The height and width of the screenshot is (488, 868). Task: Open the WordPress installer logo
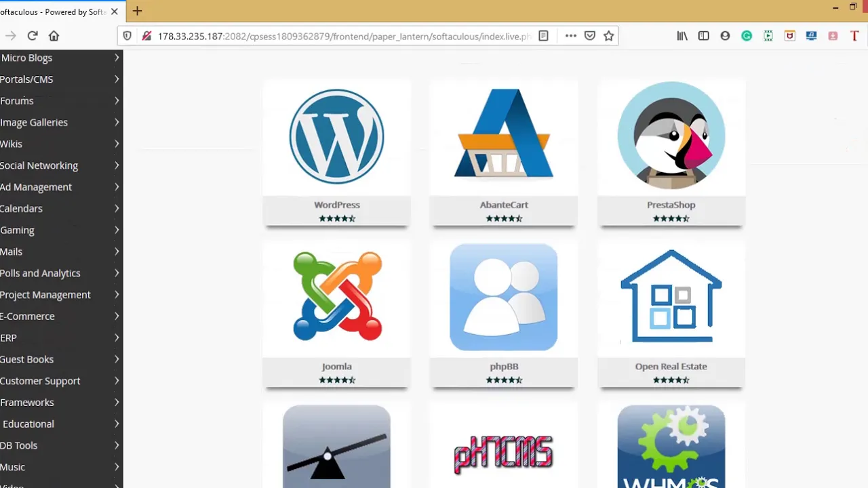point(336,136)
